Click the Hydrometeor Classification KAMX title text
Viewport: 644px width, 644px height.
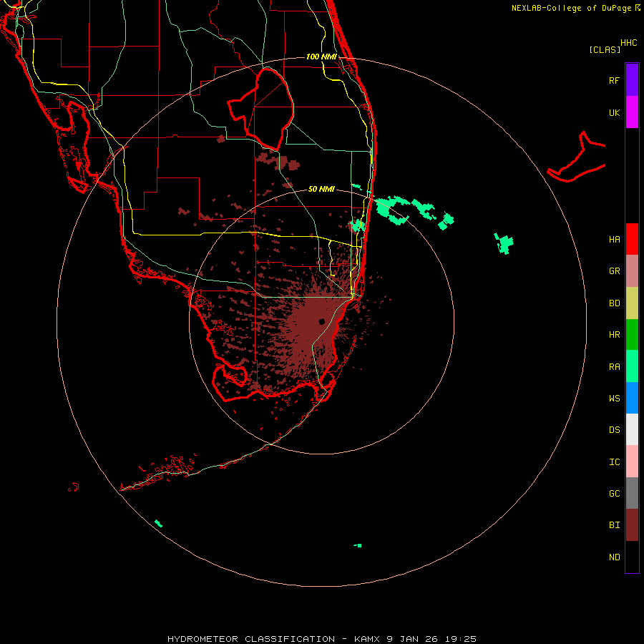[x=322, y=639]
